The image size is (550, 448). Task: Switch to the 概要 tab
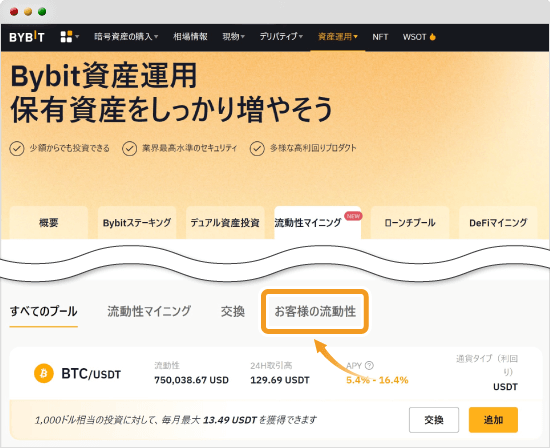49,222
